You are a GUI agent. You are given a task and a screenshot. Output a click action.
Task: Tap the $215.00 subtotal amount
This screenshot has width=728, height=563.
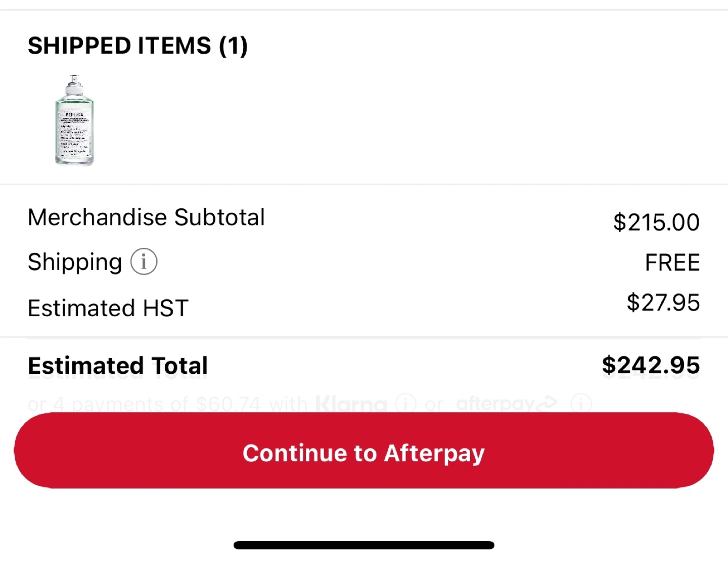coord(656,223)
